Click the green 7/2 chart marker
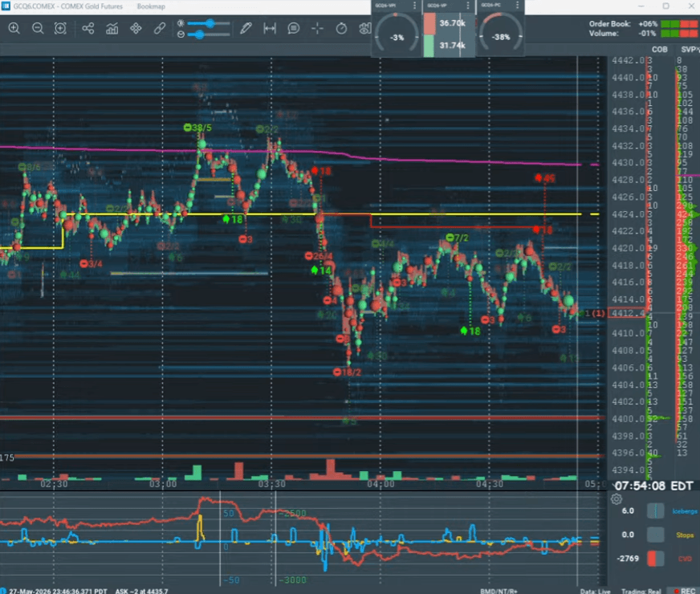Image resolution: width=700 pixels, height=594 pixels. pos(457,238)
